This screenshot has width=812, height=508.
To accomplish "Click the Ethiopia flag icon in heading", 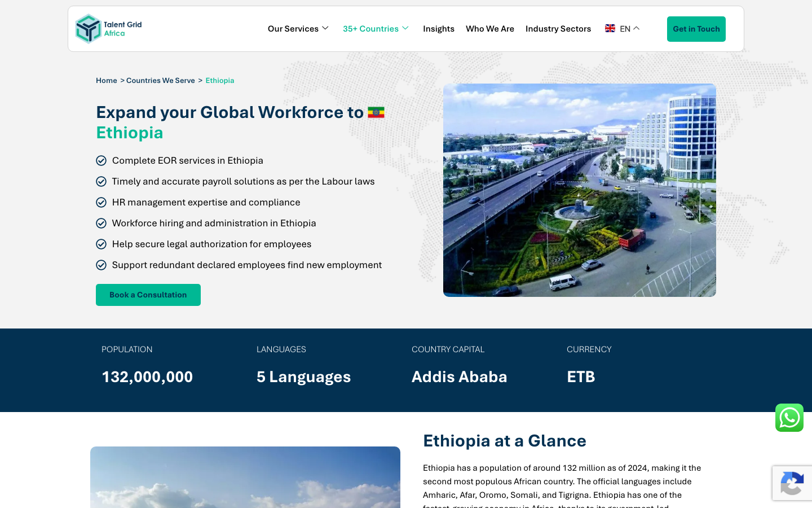I will 376,112.
